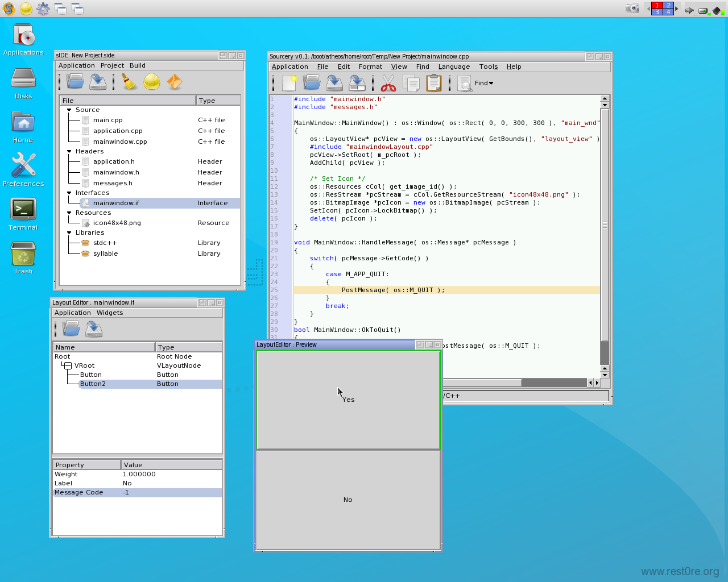Collapse the Libraries group in sIDE

(69, 233)
